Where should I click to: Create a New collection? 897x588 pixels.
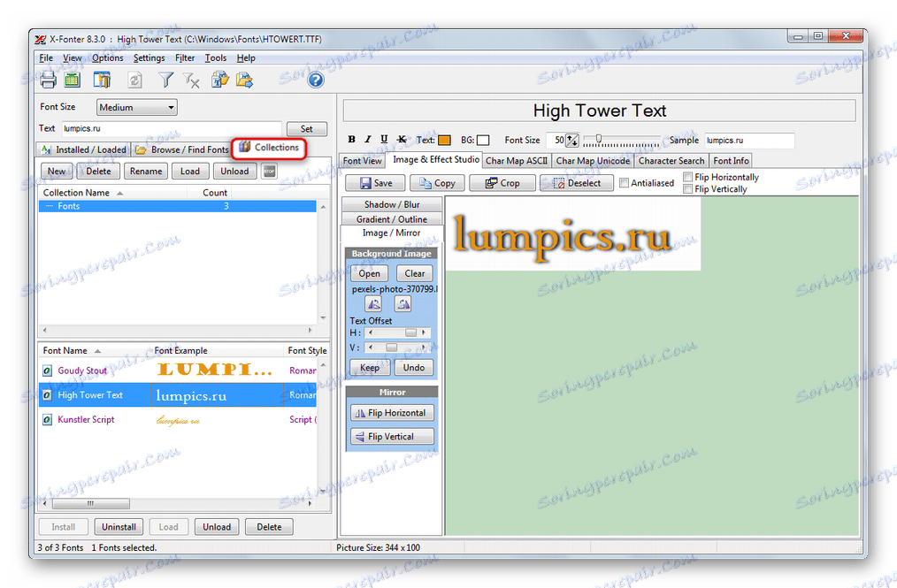click(x=57, y=171)
